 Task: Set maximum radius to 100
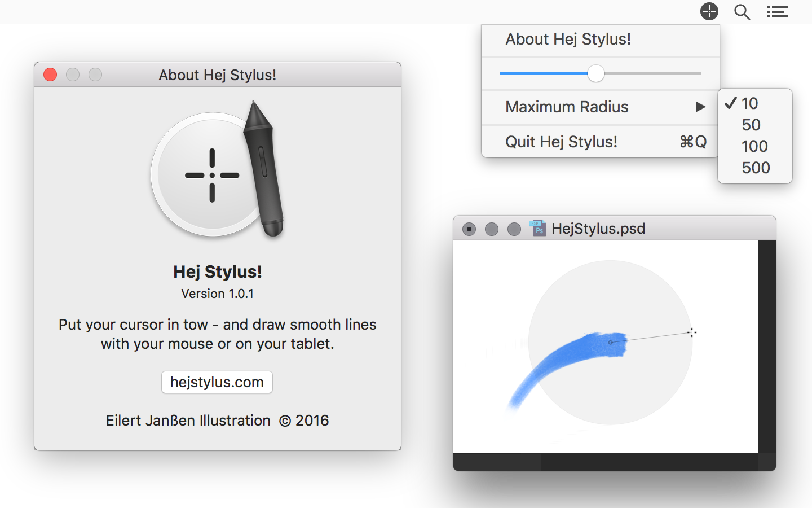pos(754,146)
